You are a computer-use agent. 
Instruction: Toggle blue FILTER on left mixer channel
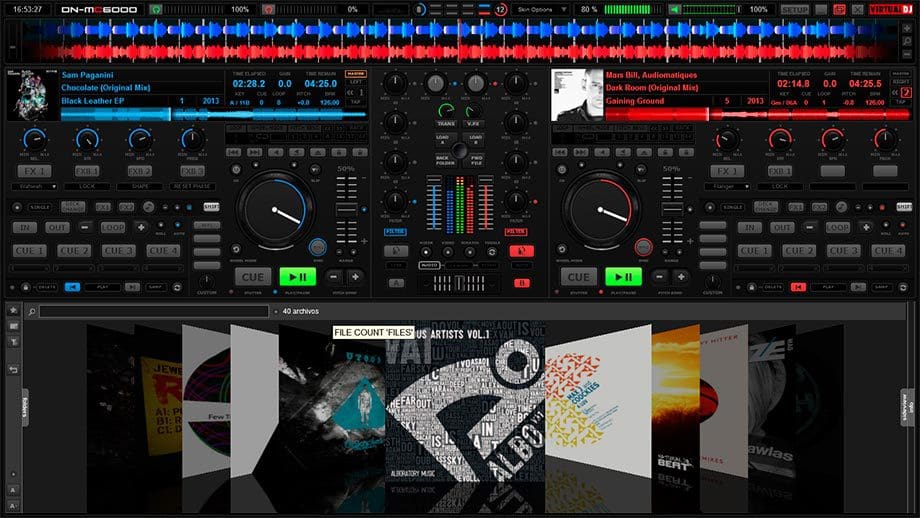(x=395, y=232)
